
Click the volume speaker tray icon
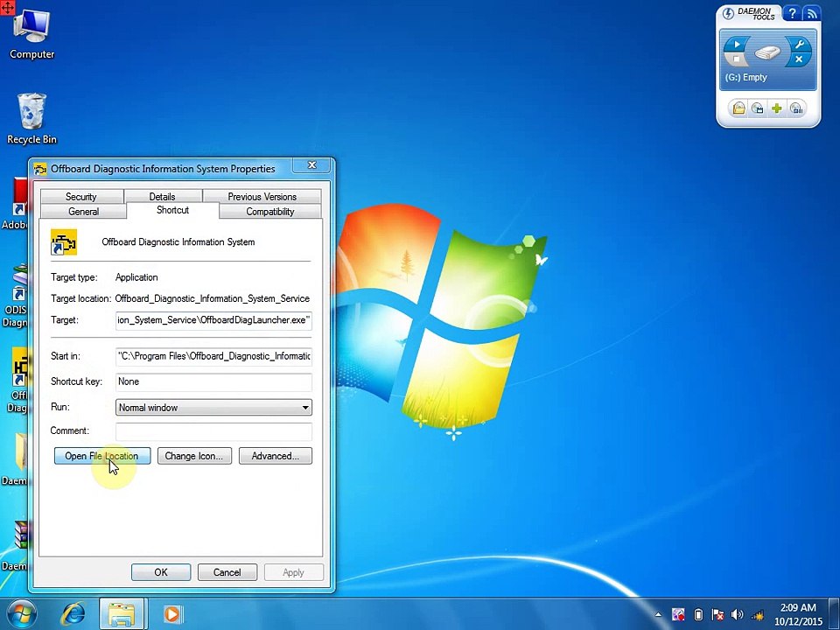737,614
